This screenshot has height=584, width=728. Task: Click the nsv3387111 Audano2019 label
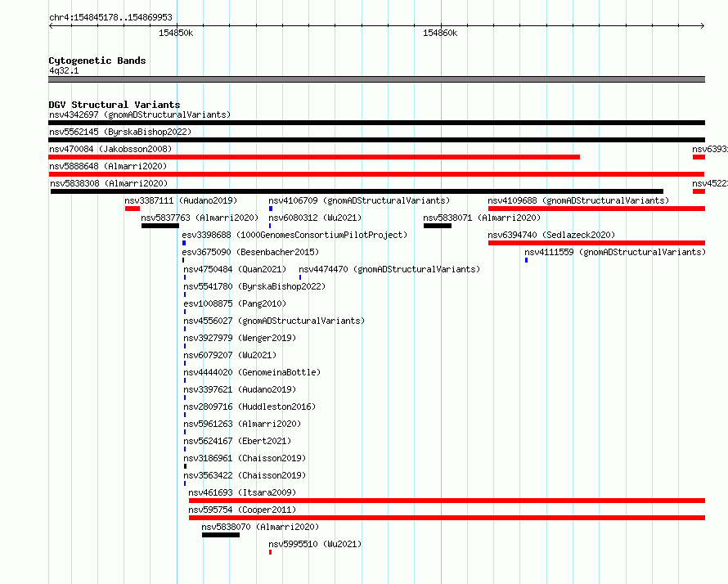[x=181, y=200]
